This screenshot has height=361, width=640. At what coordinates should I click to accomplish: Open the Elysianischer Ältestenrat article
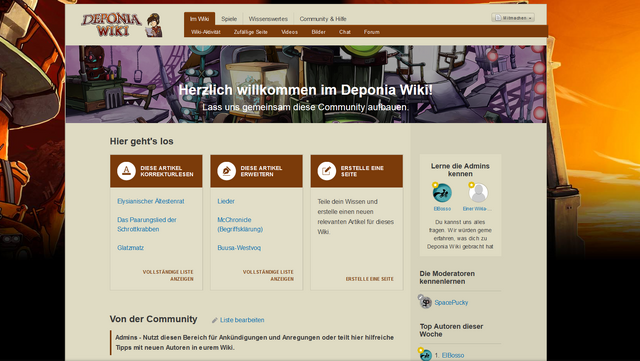(151, 201)
